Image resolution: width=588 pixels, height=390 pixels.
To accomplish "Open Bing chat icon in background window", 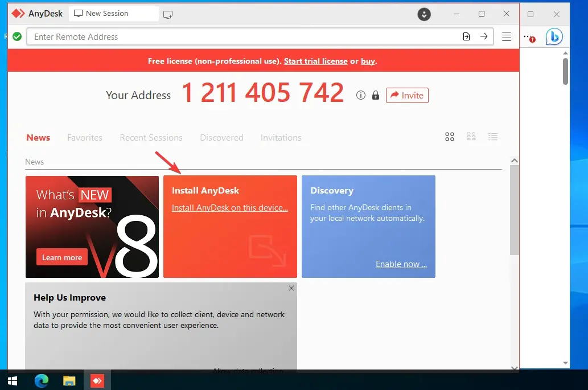I will click(x=554, y=37).
